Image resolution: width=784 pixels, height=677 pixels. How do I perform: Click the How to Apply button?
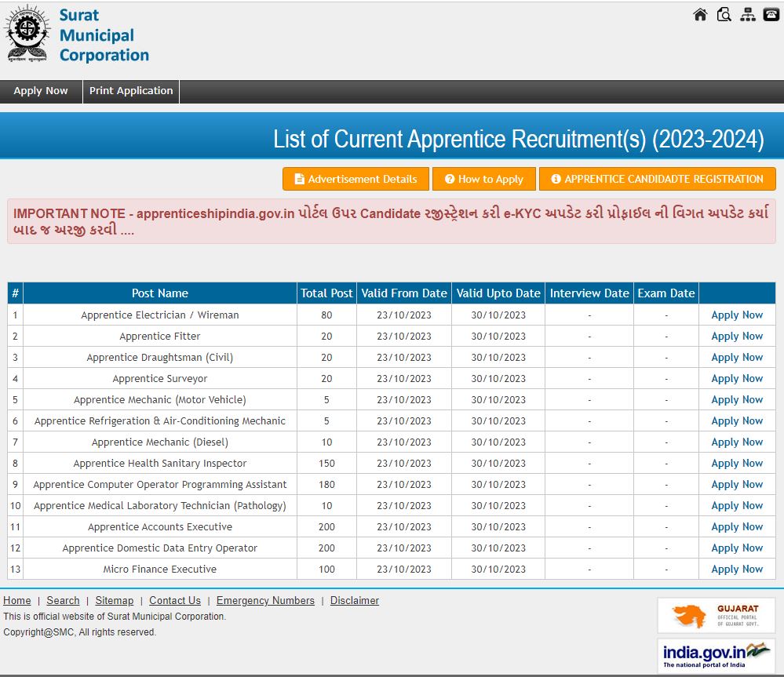[483, 179]
